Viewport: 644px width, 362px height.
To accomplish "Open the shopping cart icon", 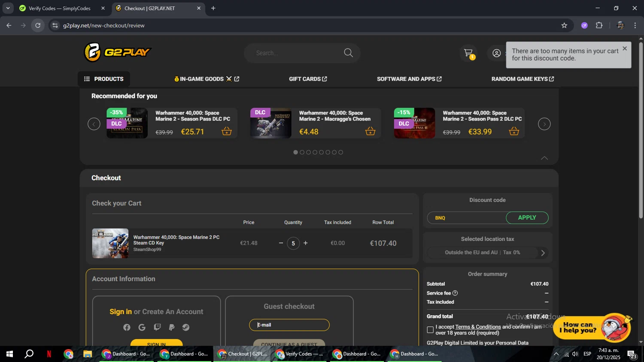I will 468,53.
